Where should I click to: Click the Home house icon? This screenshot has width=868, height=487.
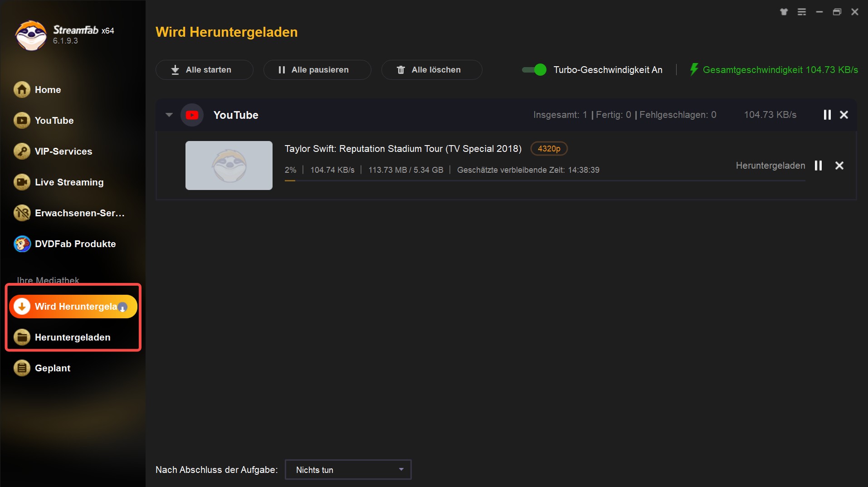[22, 90]
